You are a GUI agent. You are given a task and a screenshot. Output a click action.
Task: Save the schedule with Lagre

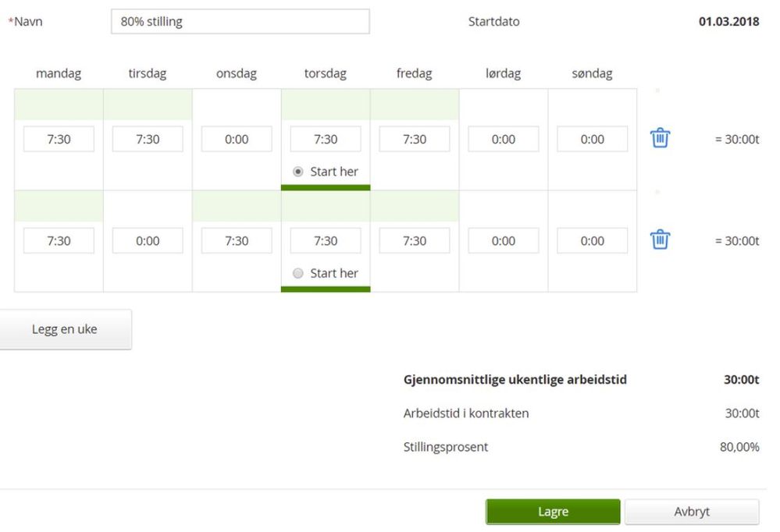[553, 512]
